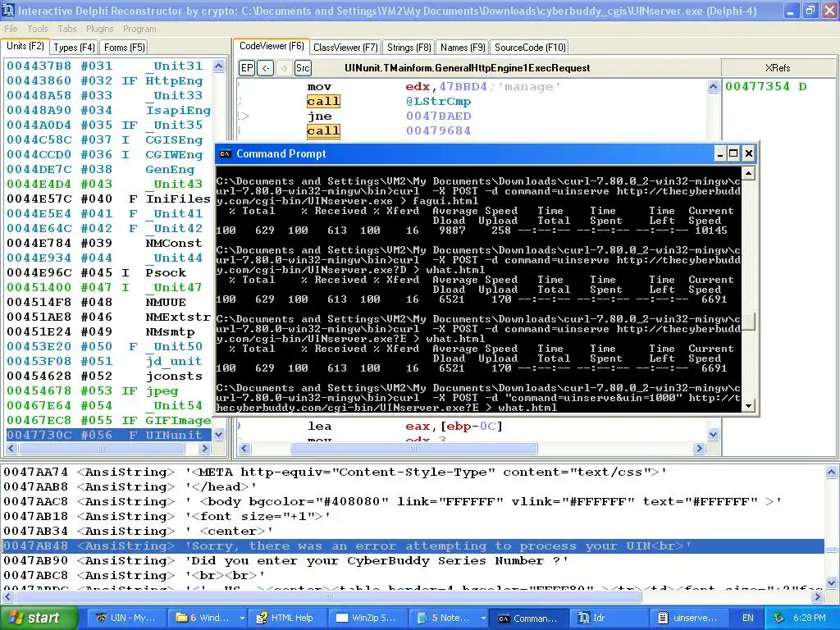Switch to the Names (F9) tab

463,47
